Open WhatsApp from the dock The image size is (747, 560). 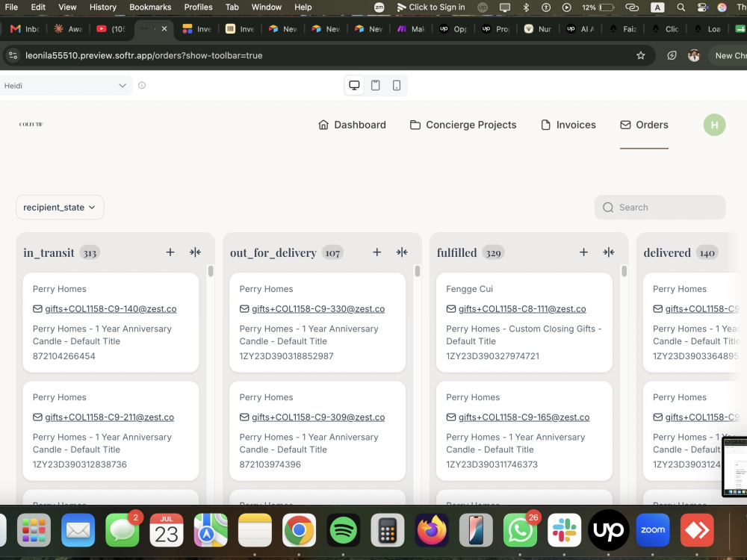coord(520,530)
